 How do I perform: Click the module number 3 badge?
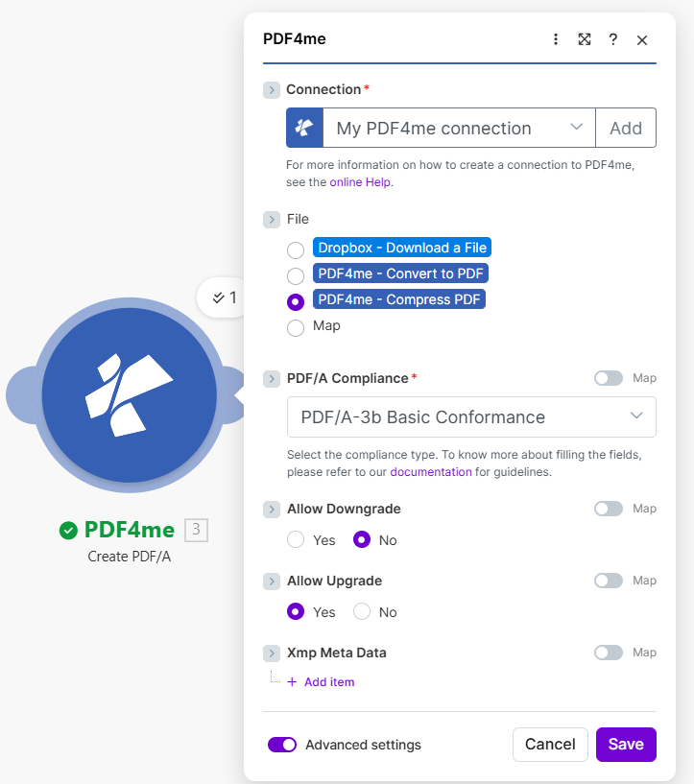pyautogui.click(x=197, y=530)
